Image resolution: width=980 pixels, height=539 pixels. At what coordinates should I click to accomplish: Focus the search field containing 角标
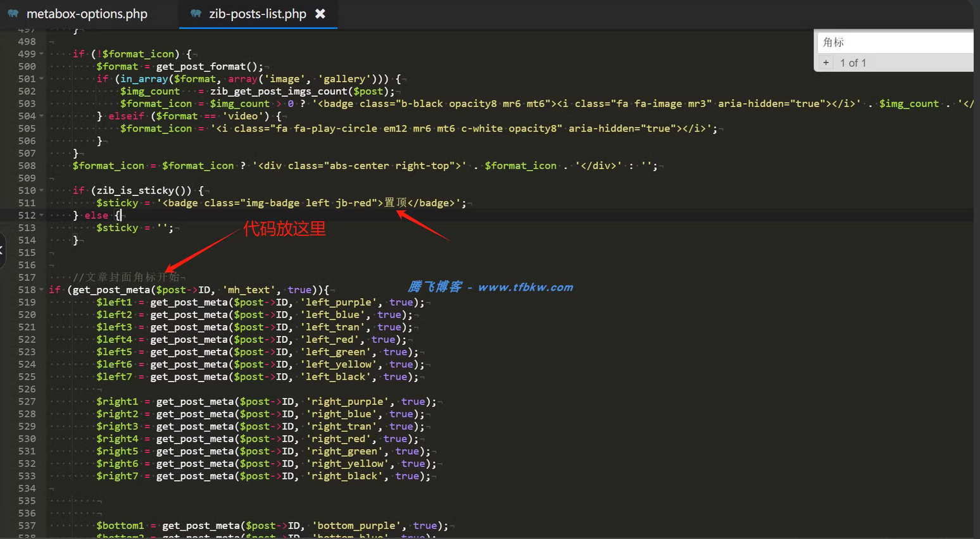[895, 42]
